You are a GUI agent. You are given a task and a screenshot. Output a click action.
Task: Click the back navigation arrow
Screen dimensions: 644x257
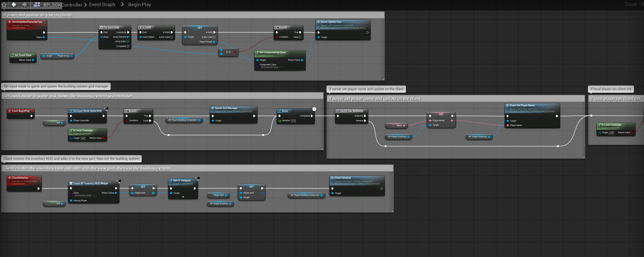point(14,4)
